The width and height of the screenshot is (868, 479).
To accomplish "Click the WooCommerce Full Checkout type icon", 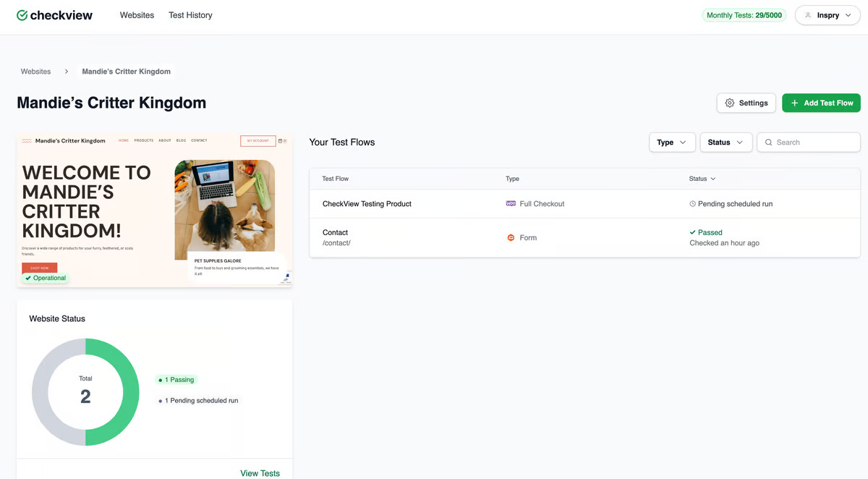I will tap(512, 203).
